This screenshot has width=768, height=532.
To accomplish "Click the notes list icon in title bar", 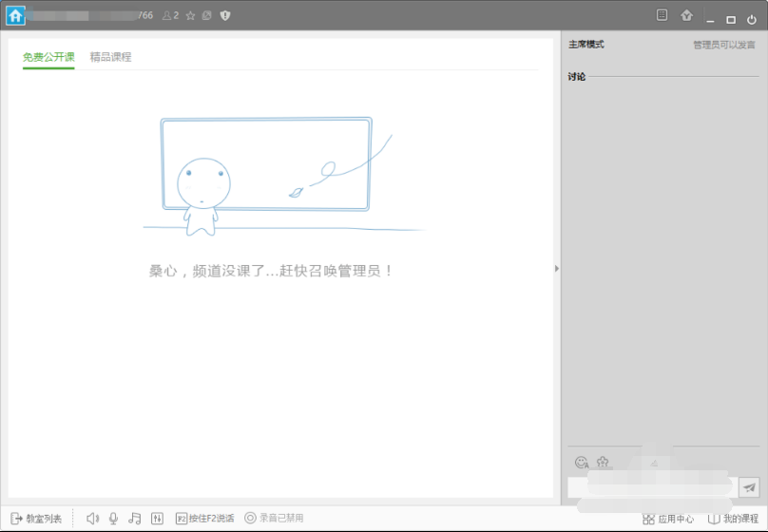I will click(x=662, y=16).
